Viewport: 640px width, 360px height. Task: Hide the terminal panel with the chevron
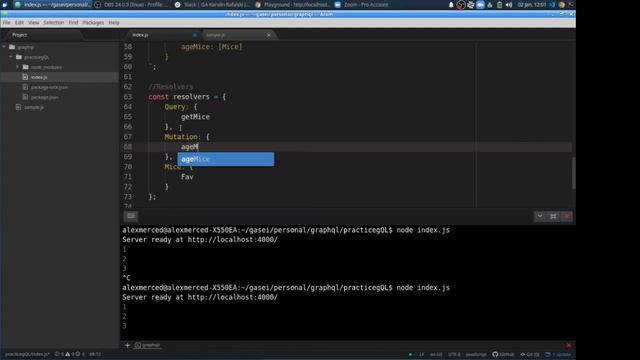[540, 216]
